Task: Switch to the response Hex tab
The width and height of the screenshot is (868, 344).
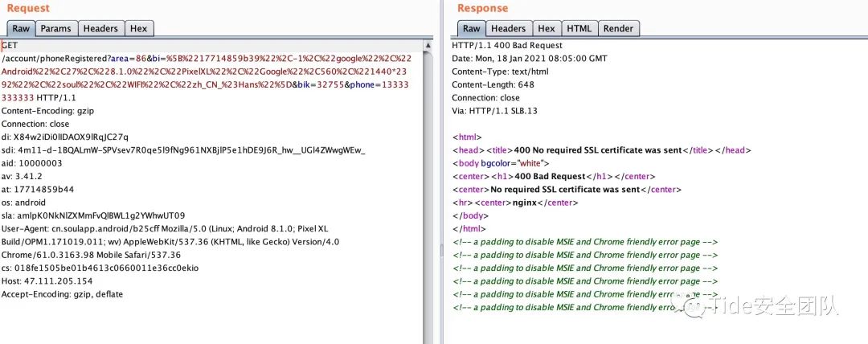Action: [547, 28]
